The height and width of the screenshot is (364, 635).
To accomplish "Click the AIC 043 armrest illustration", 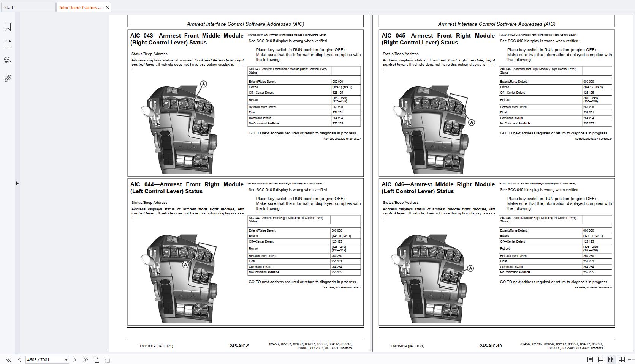I will tap(179, 127).
